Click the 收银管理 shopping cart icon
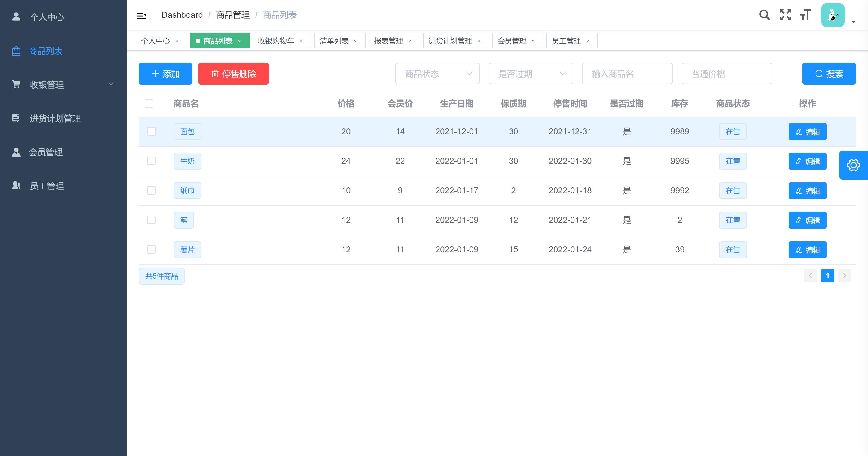The image size is (868, 456). [16, 85]
